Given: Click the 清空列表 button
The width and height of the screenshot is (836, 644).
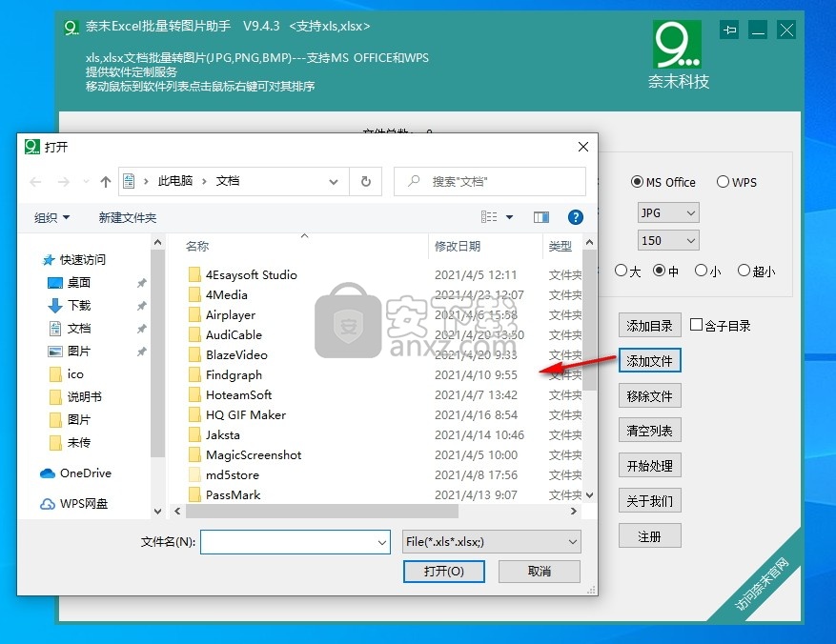Looking at the screenshot, I should (x=649, y=431).
